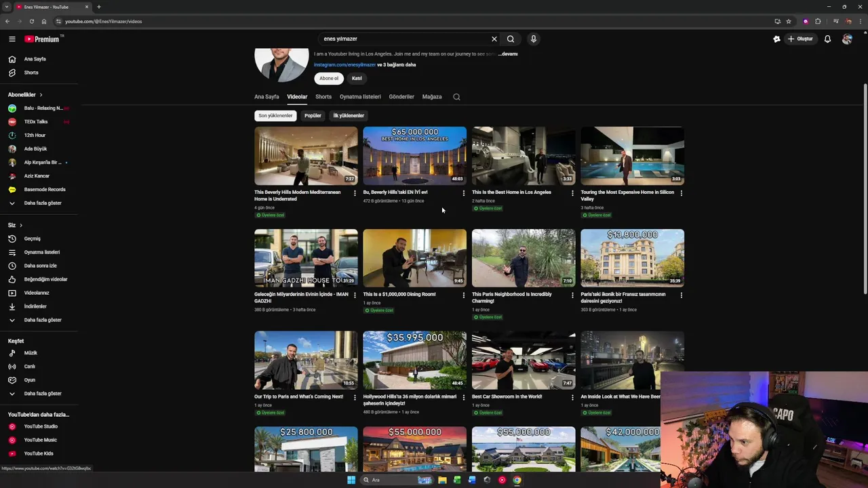The width and height of the screenshot is (868, 488).
Task: Open Chrome tab search dropdown arrow
Action: point(6,7)
